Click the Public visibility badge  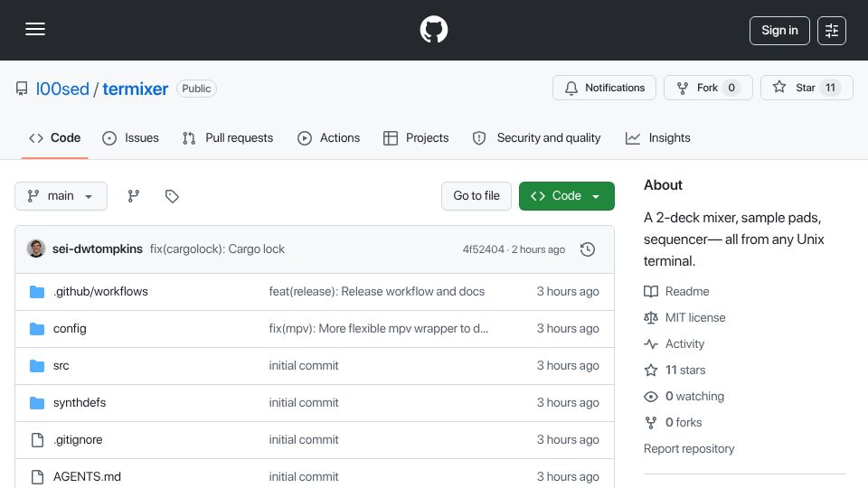[x=196, y=89]
